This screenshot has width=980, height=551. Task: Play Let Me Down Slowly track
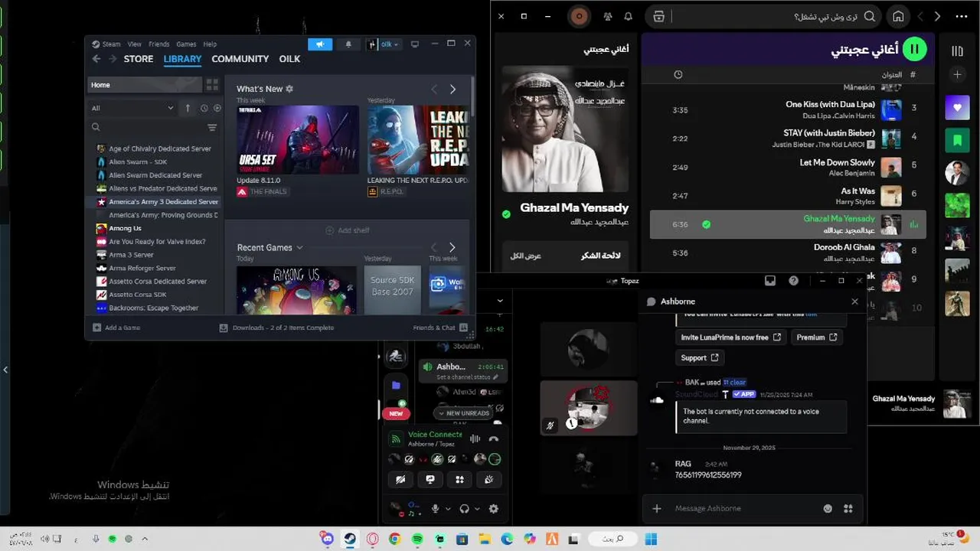788,167
